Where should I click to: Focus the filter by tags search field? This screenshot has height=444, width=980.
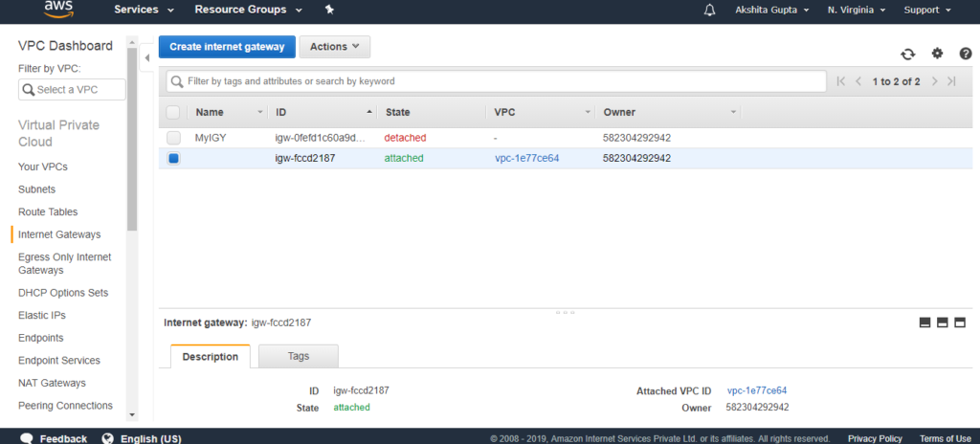[497, 81]
